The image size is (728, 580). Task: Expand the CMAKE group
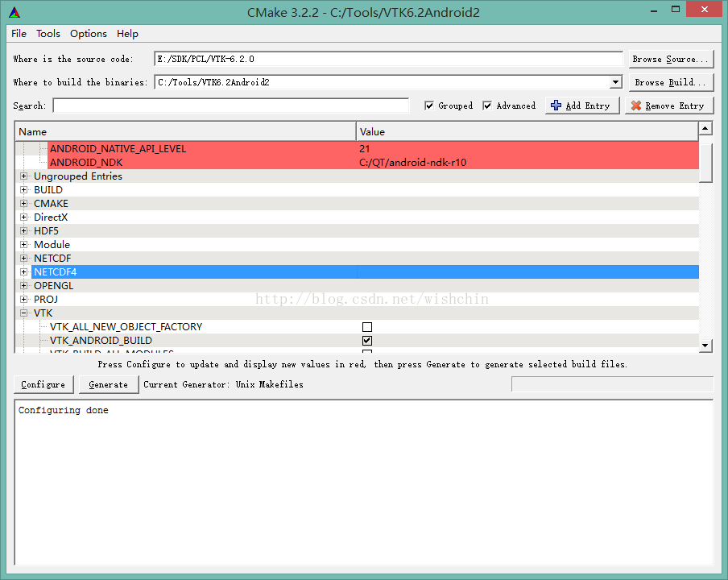(23, 203)
